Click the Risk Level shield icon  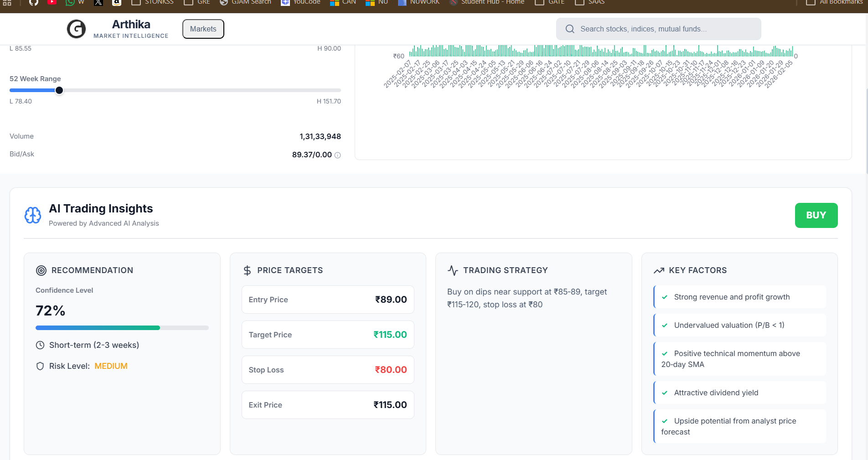click(x=40, y=366)
